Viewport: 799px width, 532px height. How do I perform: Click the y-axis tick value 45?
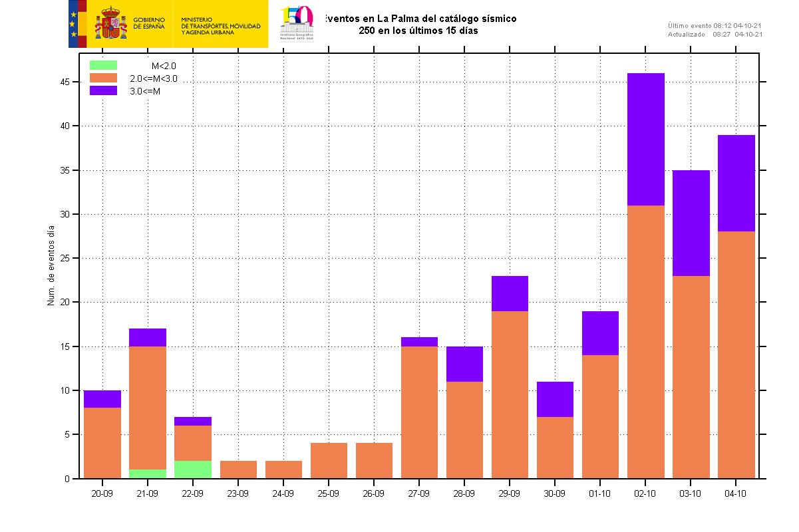pos(65,82)
